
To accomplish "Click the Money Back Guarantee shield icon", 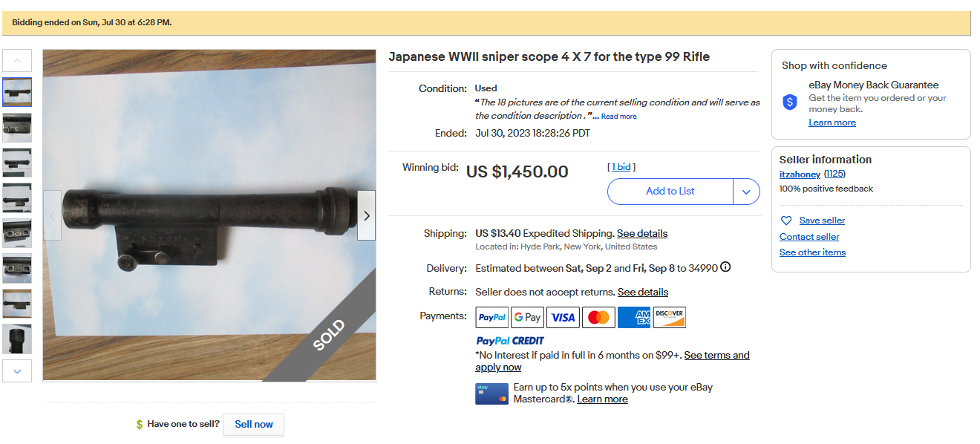I will (x=790, y=102).
